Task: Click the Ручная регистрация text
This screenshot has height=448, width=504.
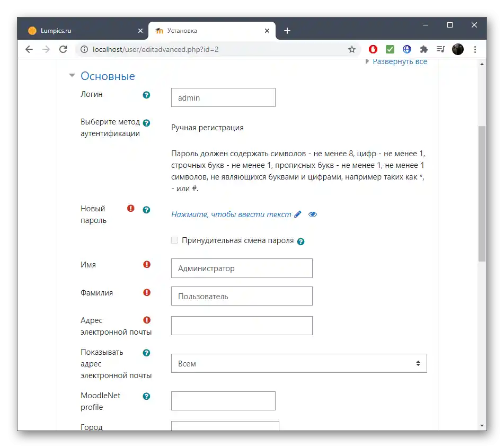Action: click(x=207, y=128)
